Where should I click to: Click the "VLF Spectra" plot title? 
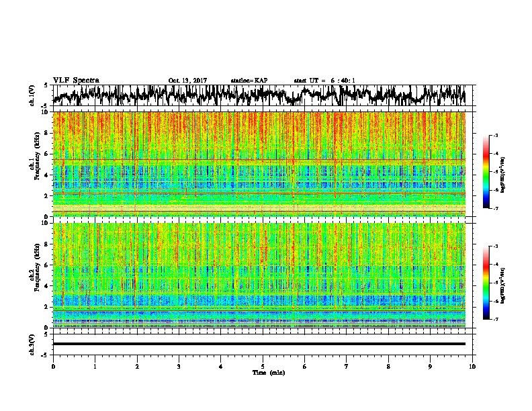coord(76,81)
